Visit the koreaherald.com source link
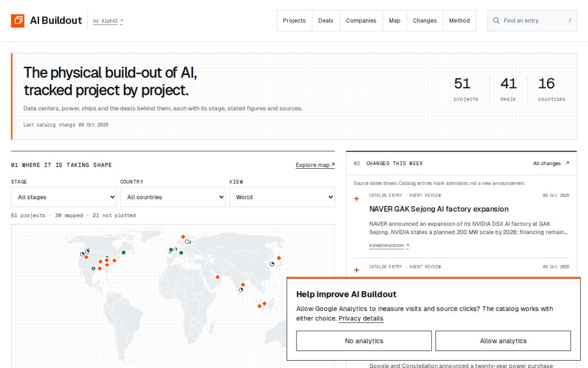588x368 pixels. (x=389, y=245)
